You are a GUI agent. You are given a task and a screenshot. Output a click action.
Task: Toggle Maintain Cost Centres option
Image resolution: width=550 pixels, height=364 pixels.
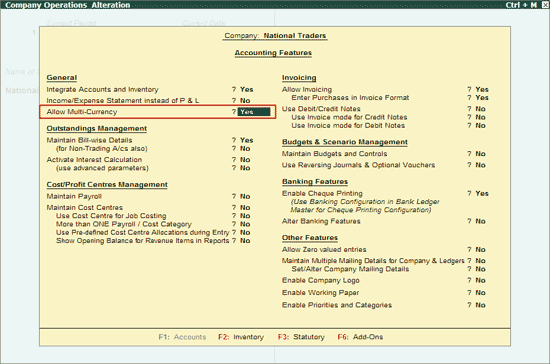point(245,208)
